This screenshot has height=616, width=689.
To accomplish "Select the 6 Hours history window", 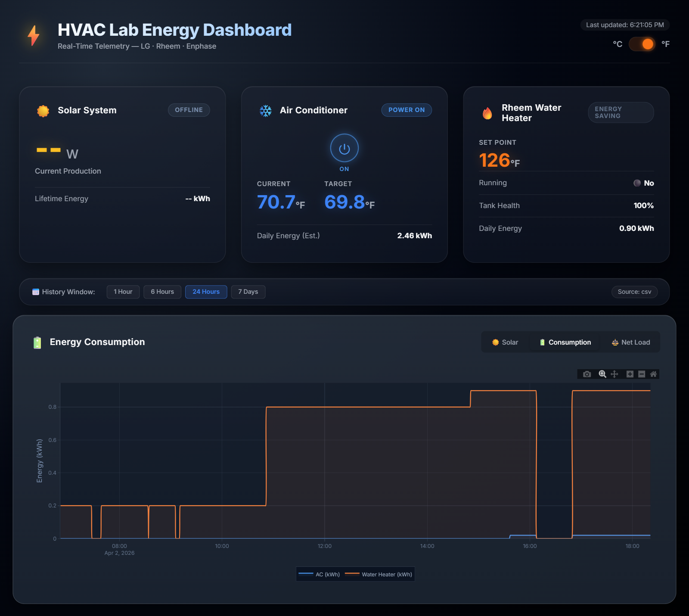I will tap(162, 292).
